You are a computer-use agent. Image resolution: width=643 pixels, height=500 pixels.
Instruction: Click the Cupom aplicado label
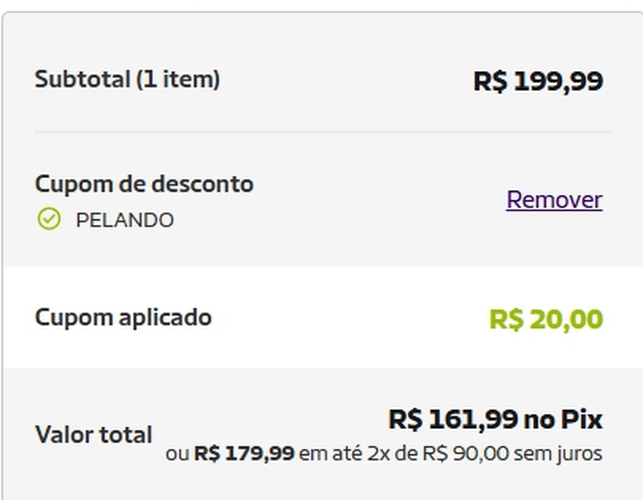[x=123, y=318]
